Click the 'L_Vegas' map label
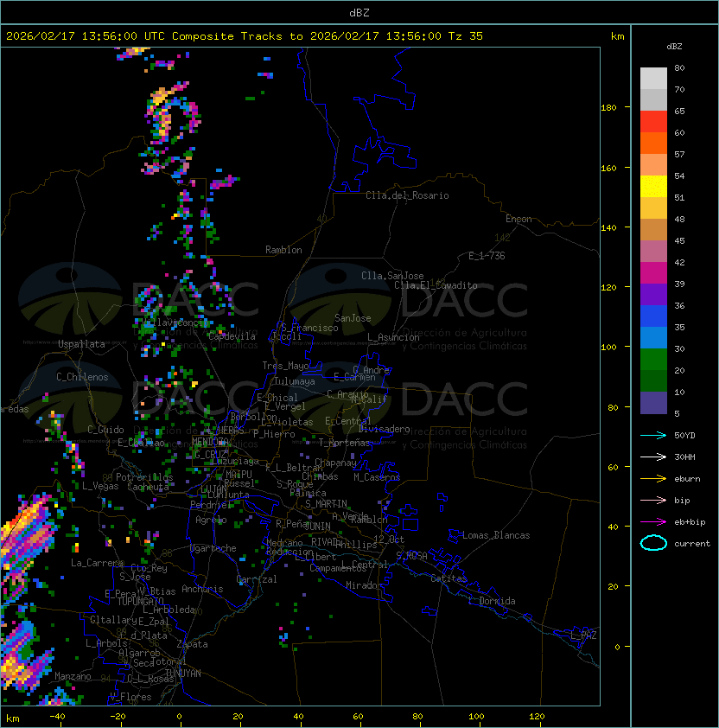The height and width of the screenshot is (728, 719). [x=100, y=486]
